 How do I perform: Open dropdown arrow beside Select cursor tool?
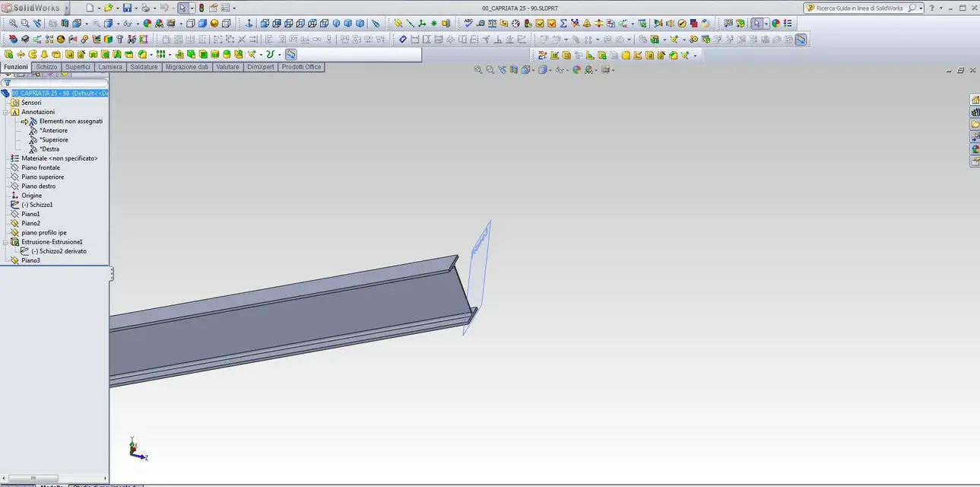tap(192, 8)
